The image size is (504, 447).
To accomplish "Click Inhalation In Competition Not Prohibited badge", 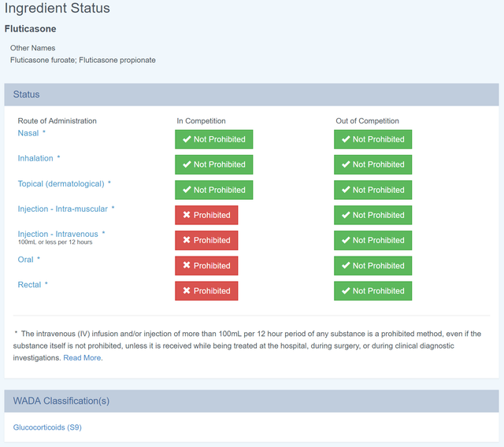I will tap(214, 164).
